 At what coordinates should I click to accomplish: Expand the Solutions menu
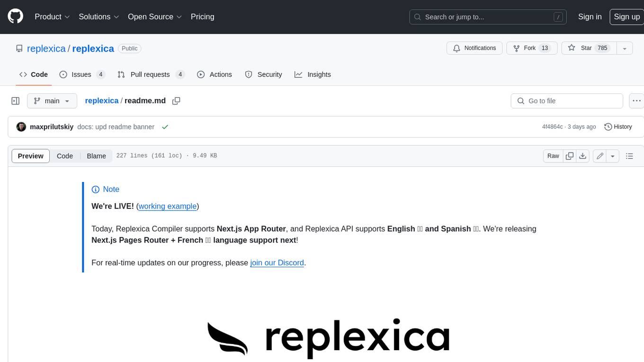(x=99, y=17)
